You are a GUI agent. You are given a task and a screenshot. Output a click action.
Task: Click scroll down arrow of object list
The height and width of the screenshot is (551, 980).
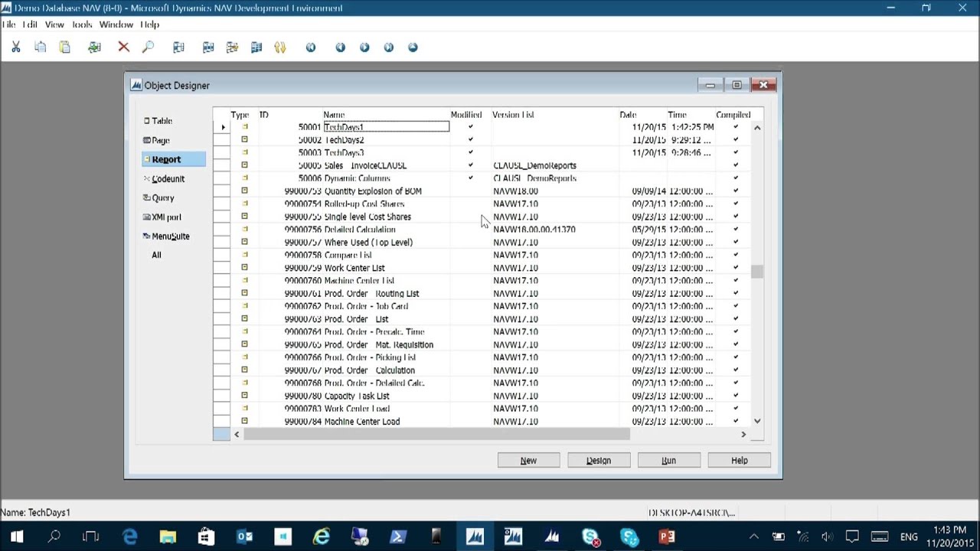tap(757, 421)
